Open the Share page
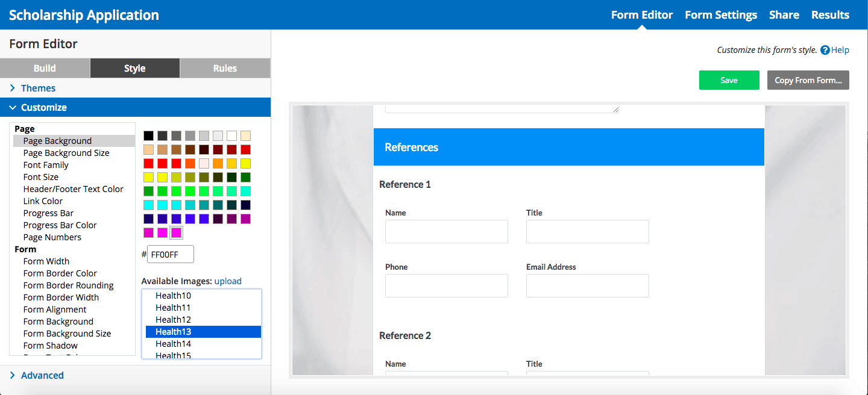Screen dimensions: 868x395 pos(784,15)
